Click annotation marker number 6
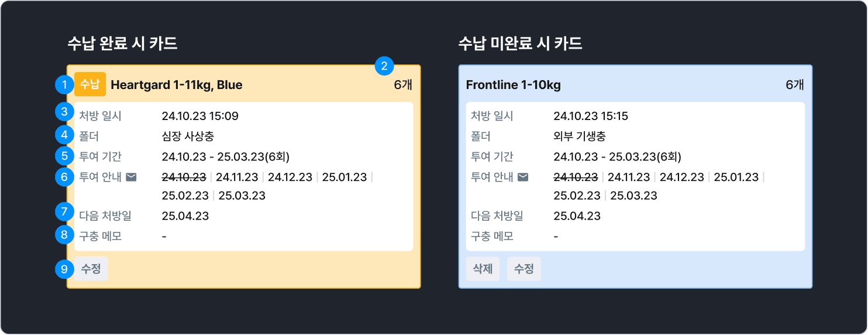 [63, 177]
